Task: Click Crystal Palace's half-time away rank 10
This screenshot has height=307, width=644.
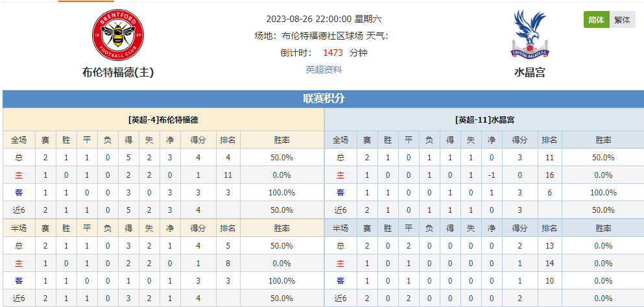Action: (549, 280)
